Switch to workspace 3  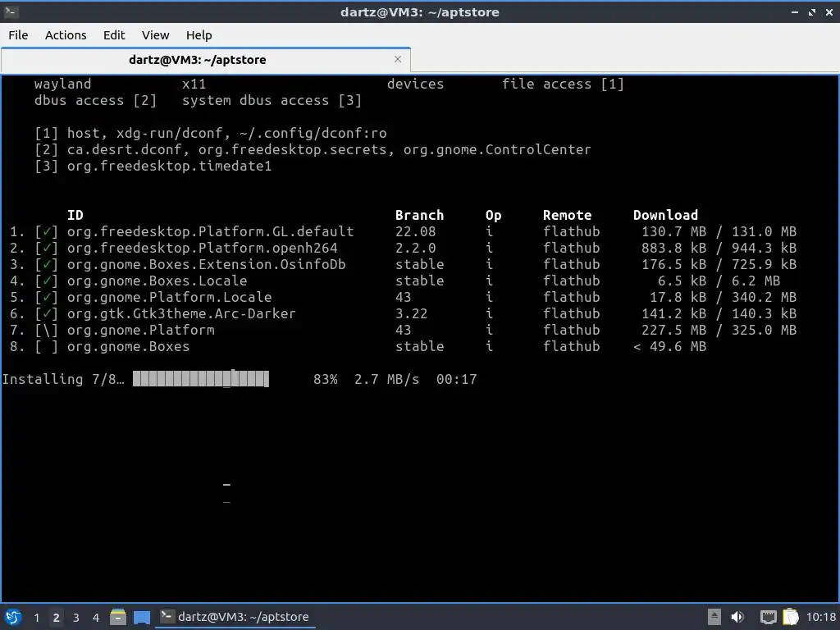76,618
